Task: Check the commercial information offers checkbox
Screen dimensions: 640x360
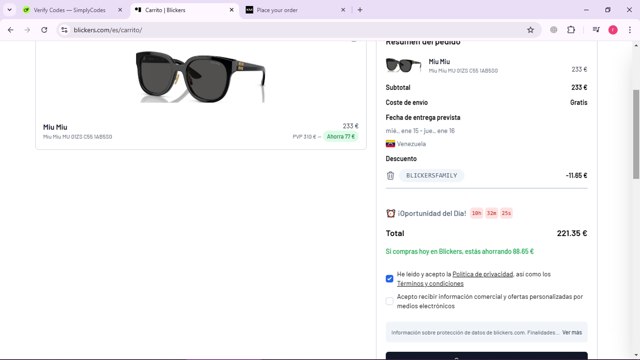Action: coord(389,301)
